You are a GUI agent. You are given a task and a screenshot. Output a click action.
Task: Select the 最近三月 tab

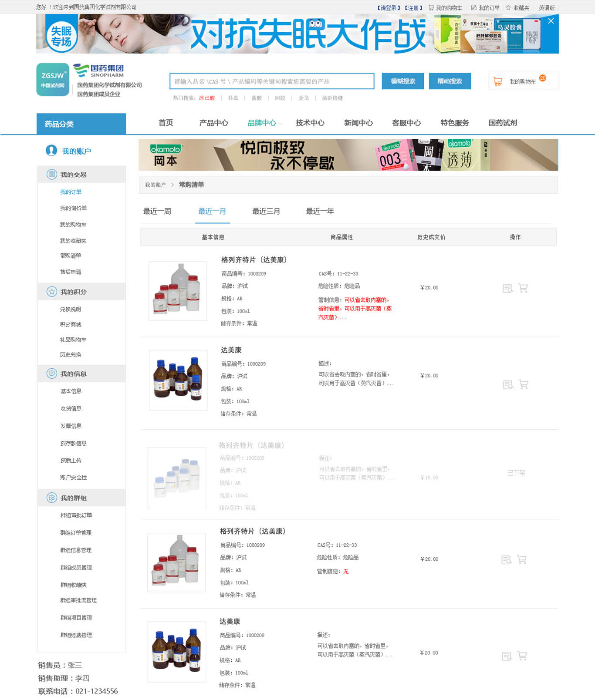click(266, 211)
